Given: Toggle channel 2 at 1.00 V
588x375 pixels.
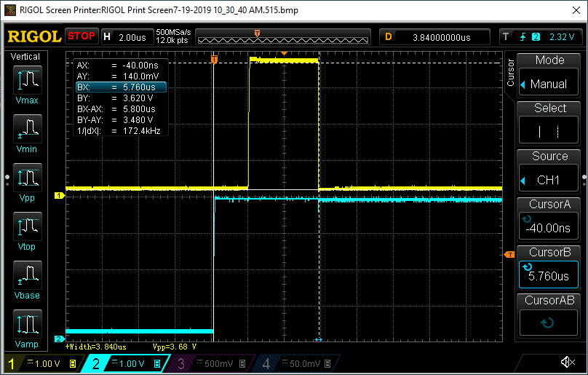Looking at the screenshot, I should pos(128,363).
